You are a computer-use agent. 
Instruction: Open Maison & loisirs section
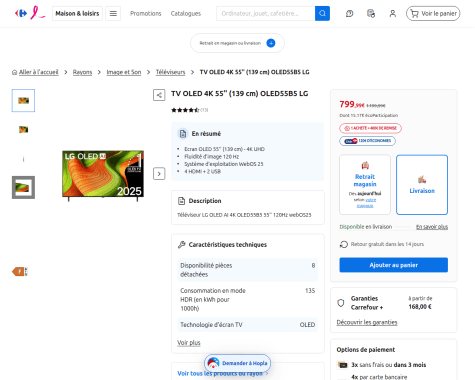77,13
